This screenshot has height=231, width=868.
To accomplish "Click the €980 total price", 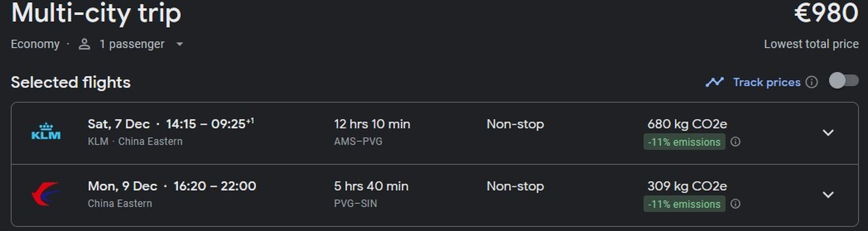I will 826,13.
